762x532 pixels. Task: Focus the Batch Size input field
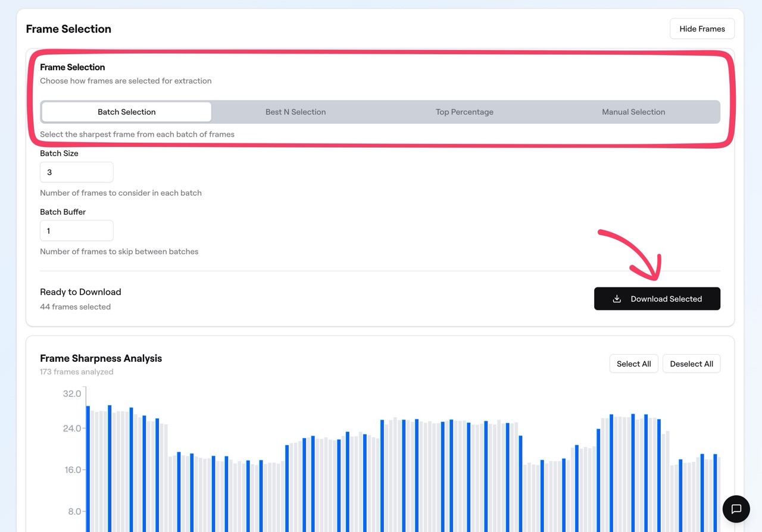[x=76, y=172]
